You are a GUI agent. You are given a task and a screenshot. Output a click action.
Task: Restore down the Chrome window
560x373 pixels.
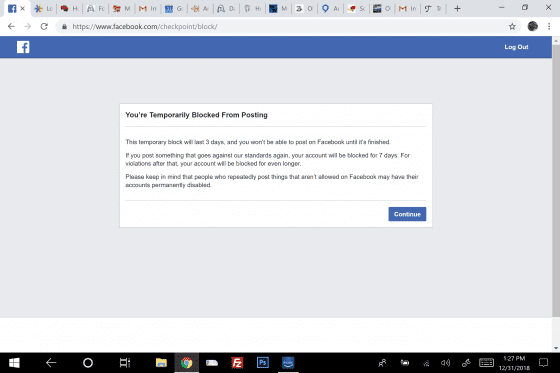coord(525,8)
